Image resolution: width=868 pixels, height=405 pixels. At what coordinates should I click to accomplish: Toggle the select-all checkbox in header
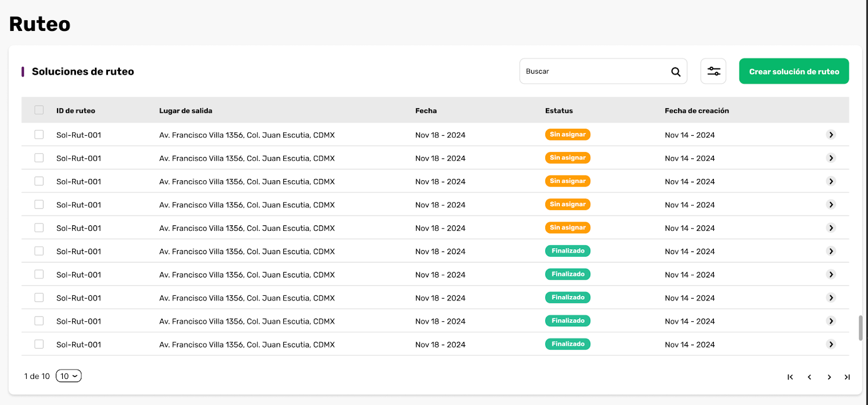[39, 110]
